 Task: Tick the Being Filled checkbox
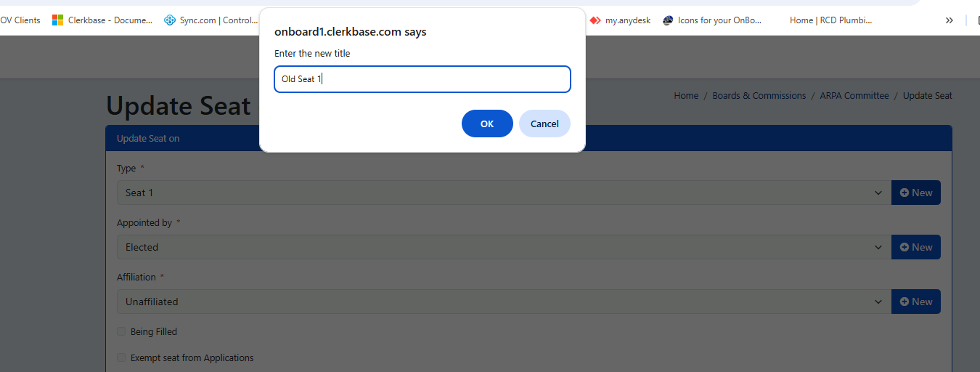pos(121,331)
